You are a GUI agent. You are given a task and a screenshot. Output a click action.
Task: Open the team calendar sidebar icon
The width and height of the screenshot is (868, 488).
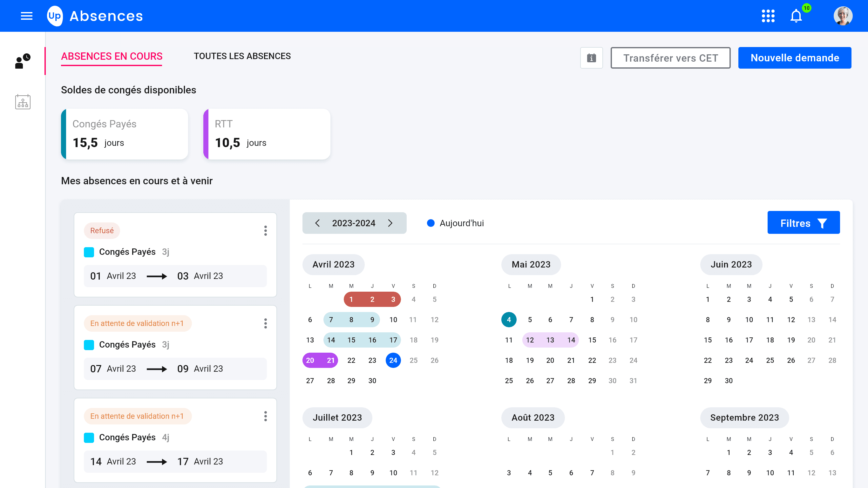pyautogui.click(x=23, y=102)
